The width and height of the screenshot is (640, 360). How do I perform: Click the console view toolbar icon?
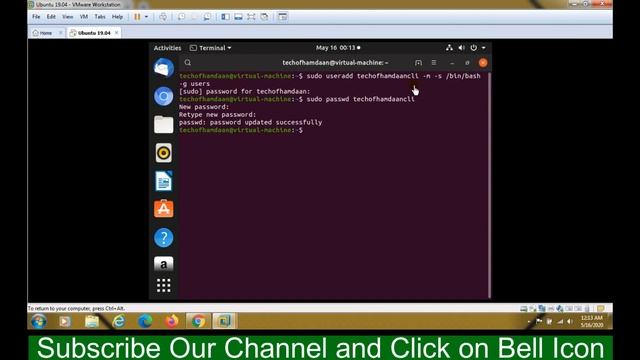tap(282, 17)
